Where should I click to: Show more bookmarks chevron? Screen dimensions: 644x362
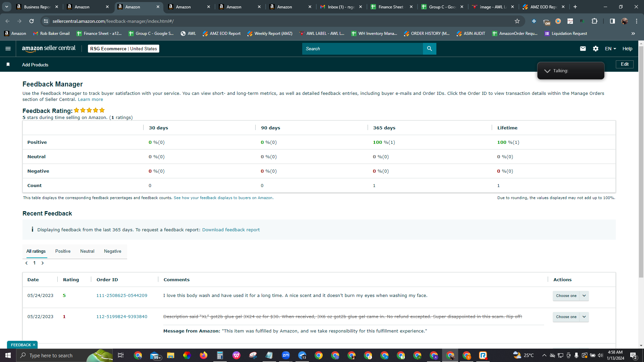click(633, 34)
